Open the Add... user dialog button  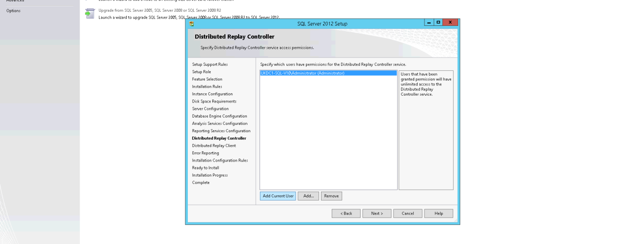pyautogui.click(x=308, y=196)
